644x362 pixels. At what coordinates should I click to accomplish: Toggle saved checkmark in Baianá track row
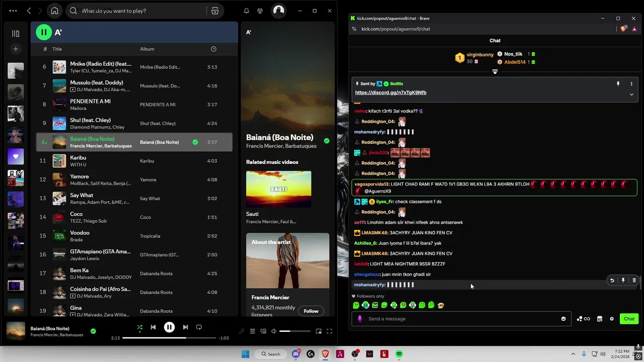point(195,142)
